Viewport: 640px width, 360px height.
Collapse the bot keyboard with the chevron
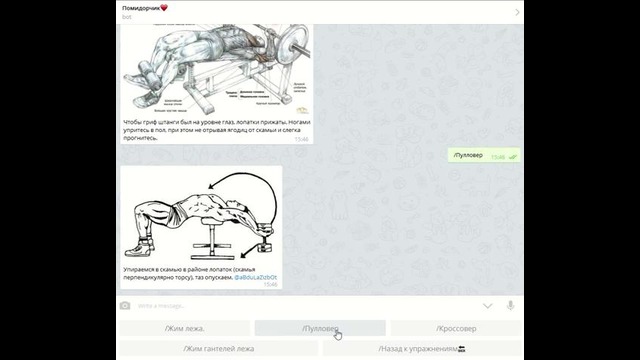click(488, 306)
